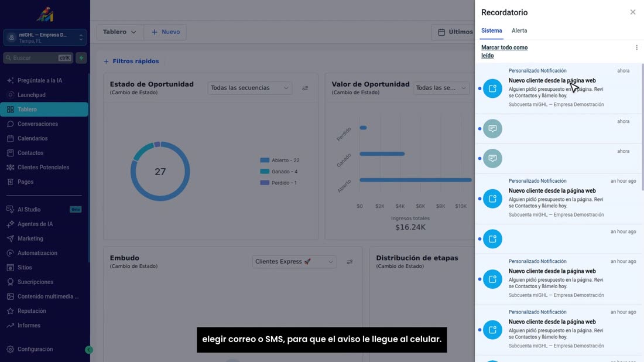Open the notifications more-options menu

(x=636, y=47)
